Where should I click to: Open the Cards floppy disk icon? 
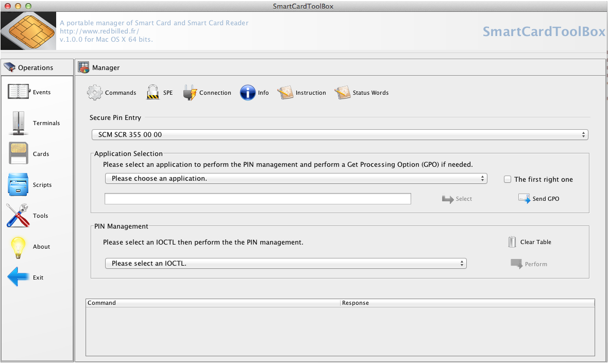19,153
